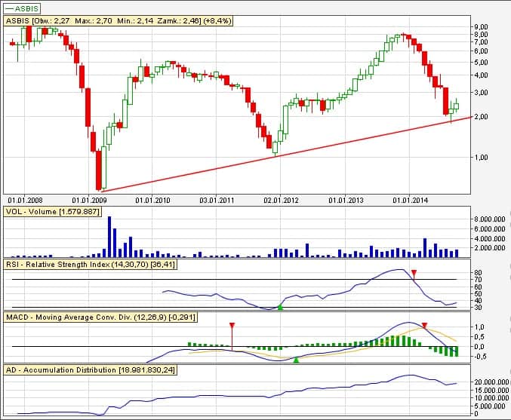Screen dimensions: 511x420
Task: Select the rightmost red marker in MACD panel
Action: pos(424,326)
